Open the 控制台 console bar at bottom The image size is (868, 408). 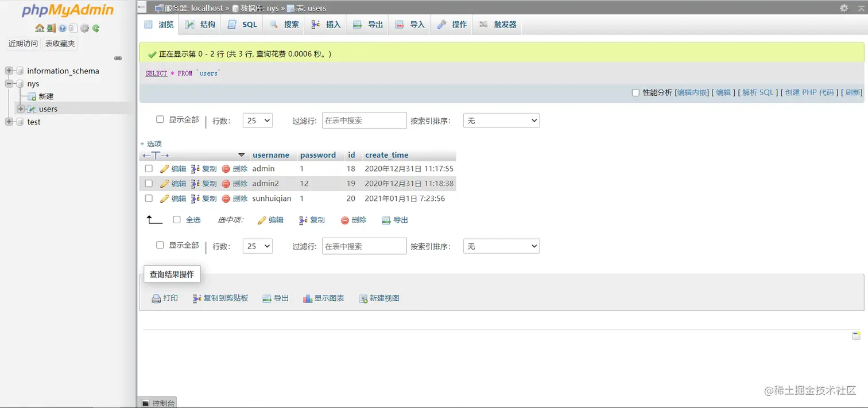(157, 403)
